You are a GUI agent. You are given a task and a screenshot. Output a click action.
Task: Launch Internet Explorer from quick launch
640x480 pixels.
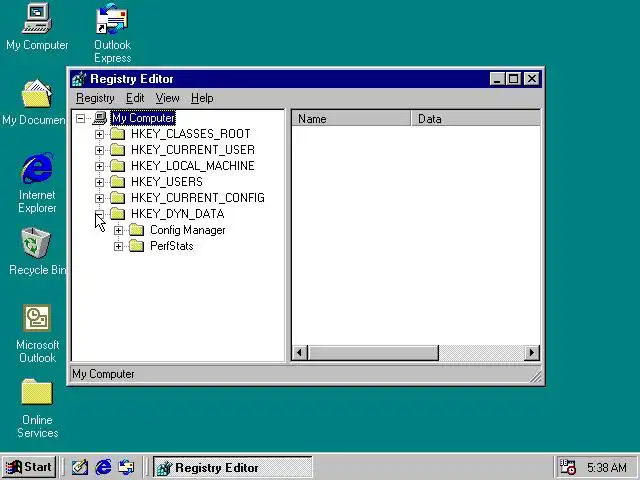[103, 467]
